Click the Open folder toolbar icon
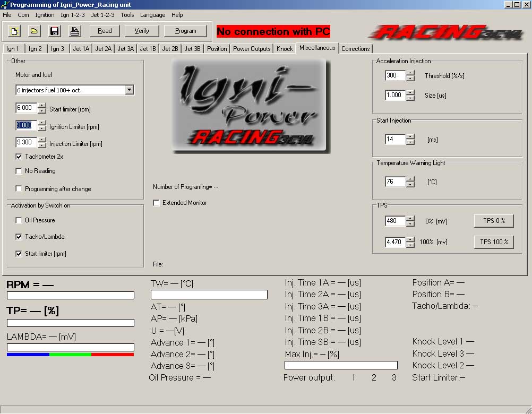This screenshot has width=532, height=414. (35, 31)
